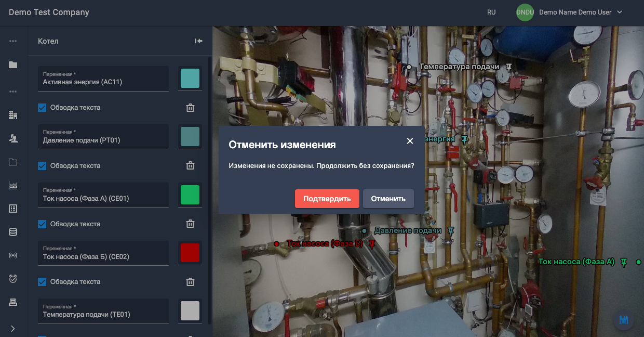Open the Ток насоса (Фаза А) variable selector
The height and width of the screenshot is (337, 644).
pos(103,195)
